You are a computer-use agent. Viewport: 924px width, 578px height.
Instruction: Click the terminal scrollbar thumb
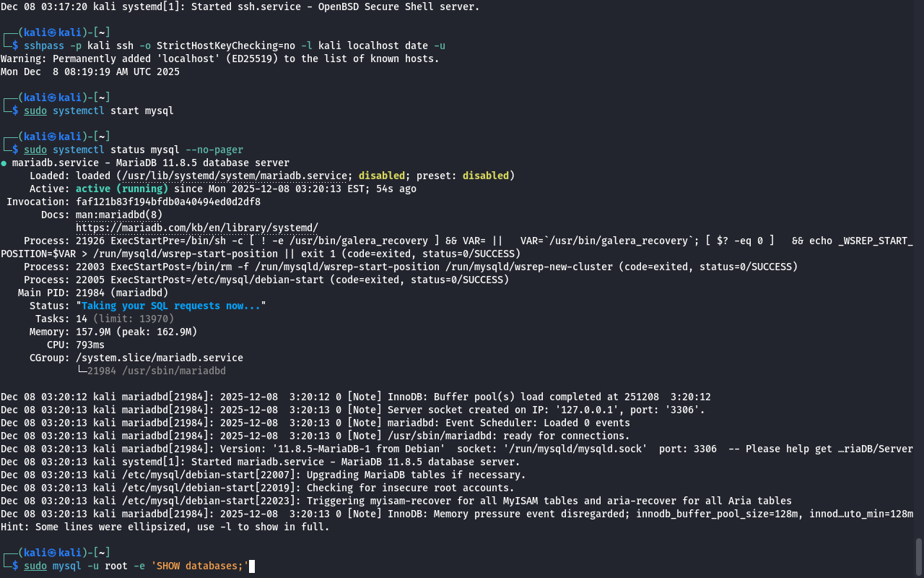[x=919, y=556]
